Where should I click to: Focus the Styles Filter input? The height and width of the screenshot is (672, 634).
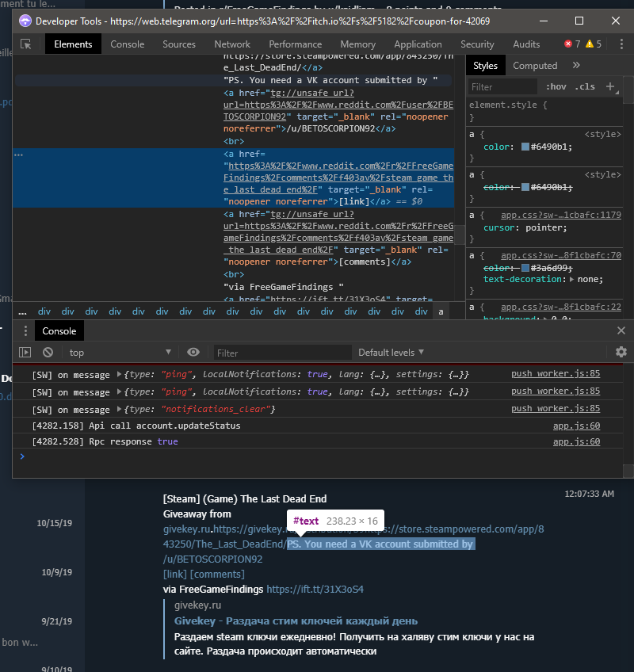pos(502,87)
